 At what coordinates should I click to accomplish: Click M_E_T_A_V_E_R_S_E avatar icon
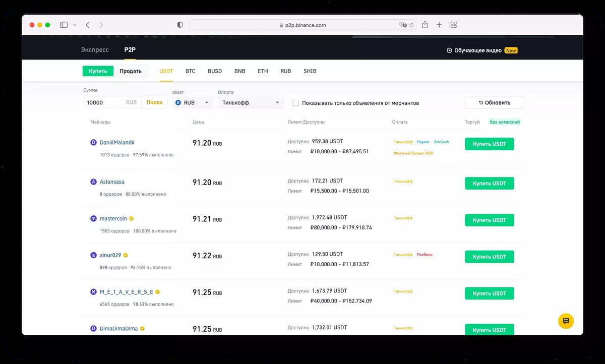pos(93,292)
